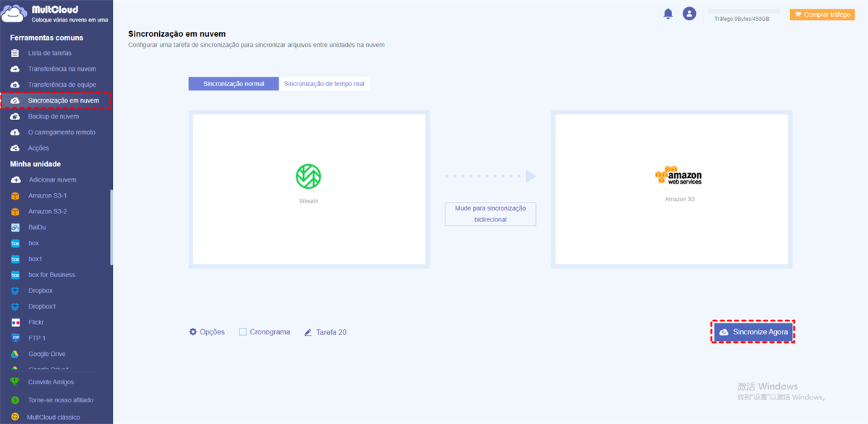Click the box for Business icon

[15, 275]
